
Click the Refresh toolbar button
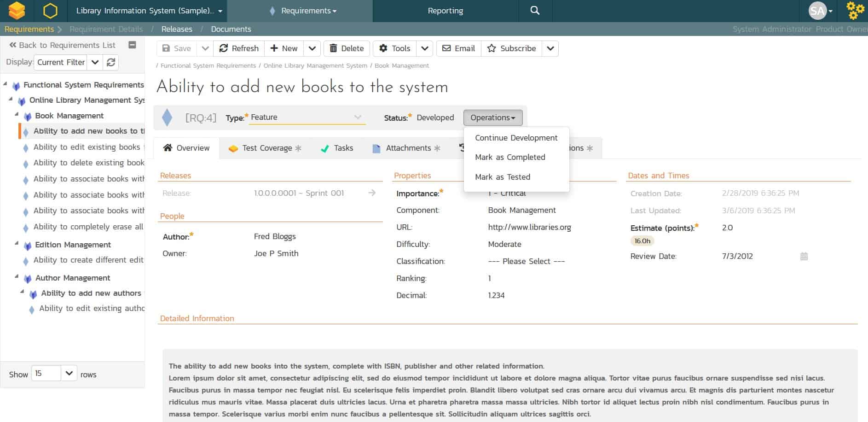click(239, 48)
